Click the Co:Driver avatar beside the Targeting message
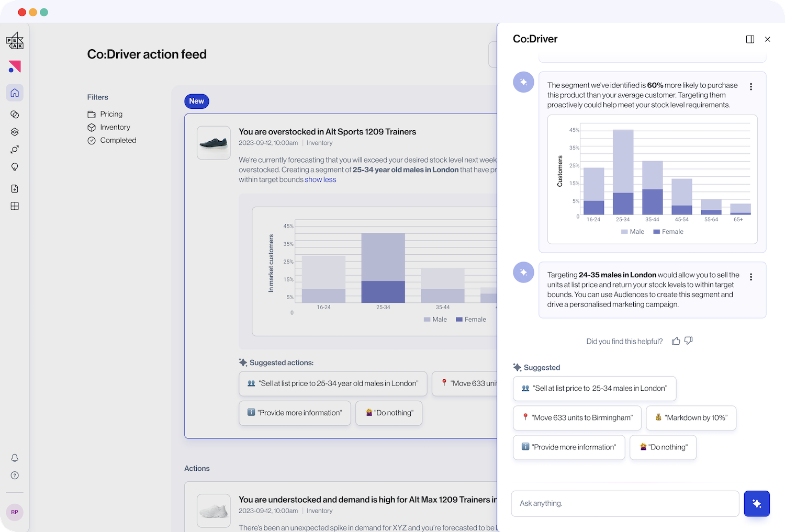This screenshot has height=532, width=785. pos(523,273)
